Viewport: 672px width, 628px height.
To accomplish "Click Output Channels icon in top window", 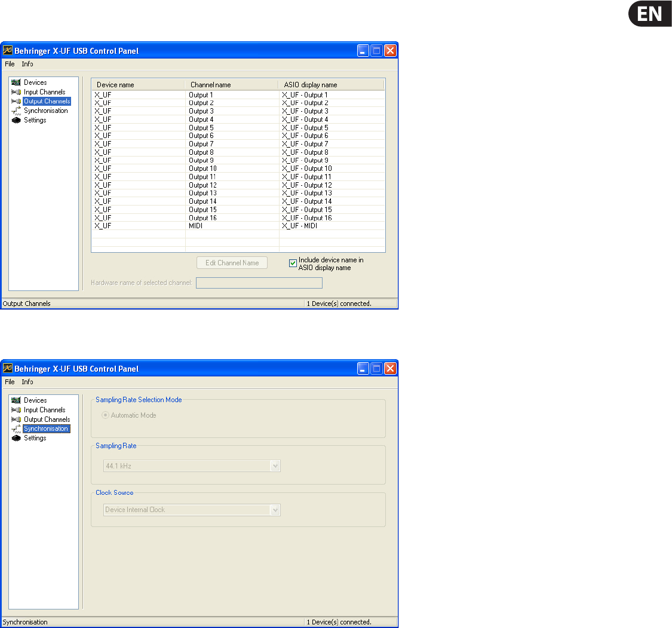I will coord(16,101).
